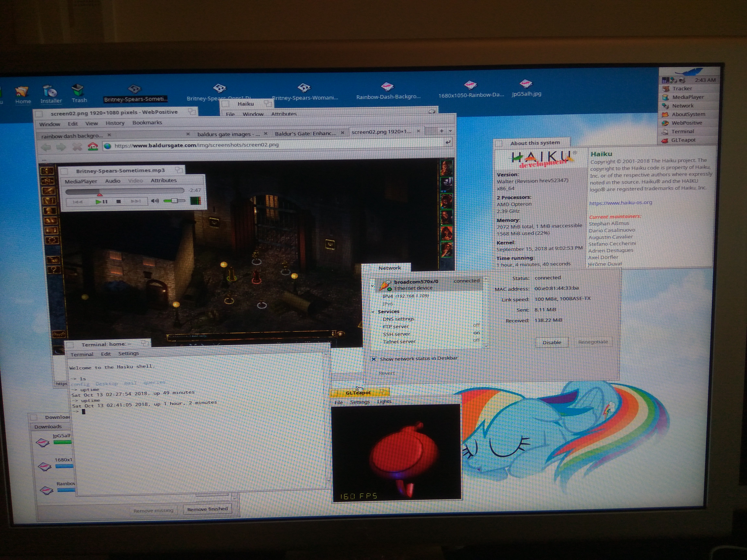Open the Bookmarks menu in WebPositive
This screenshot has height=560, width=747.
point(147,122)
